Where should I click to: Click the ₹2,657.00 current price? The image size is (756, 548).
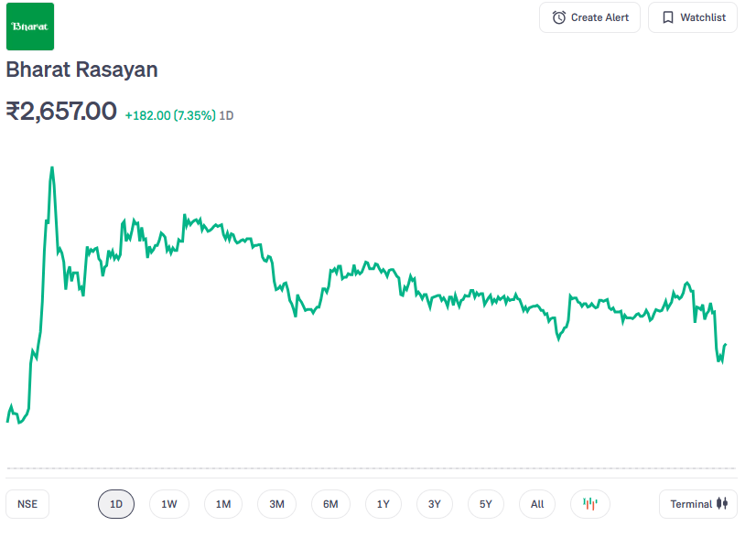(61, 112)
